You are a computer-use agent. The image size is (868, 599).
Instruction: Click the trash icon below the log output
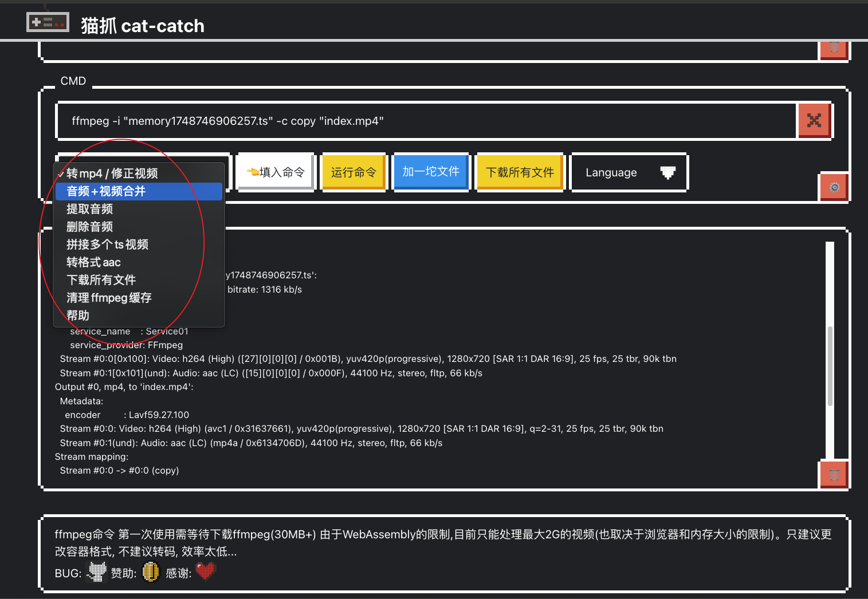pos(834,474)
